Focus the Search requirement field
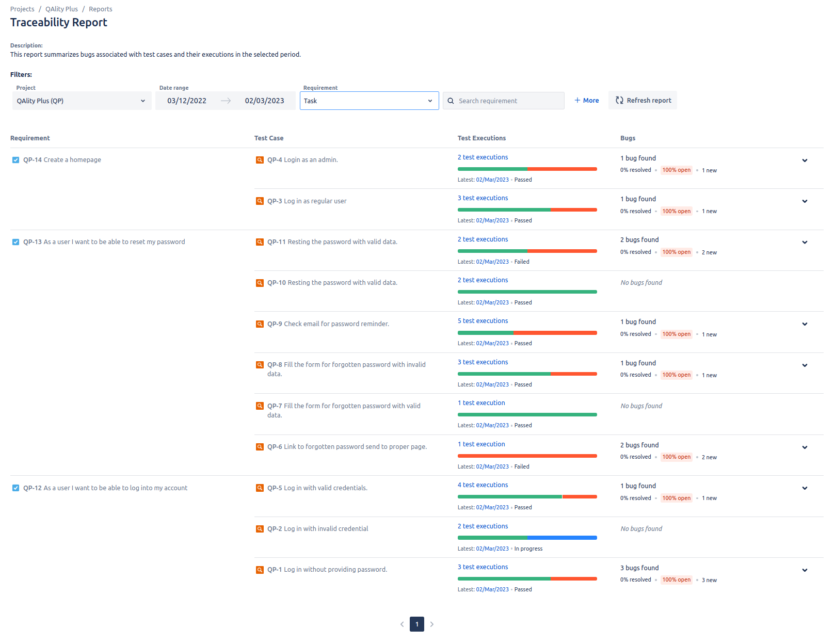The width and height of the screenshot is (835, 644). coord(503,101)
